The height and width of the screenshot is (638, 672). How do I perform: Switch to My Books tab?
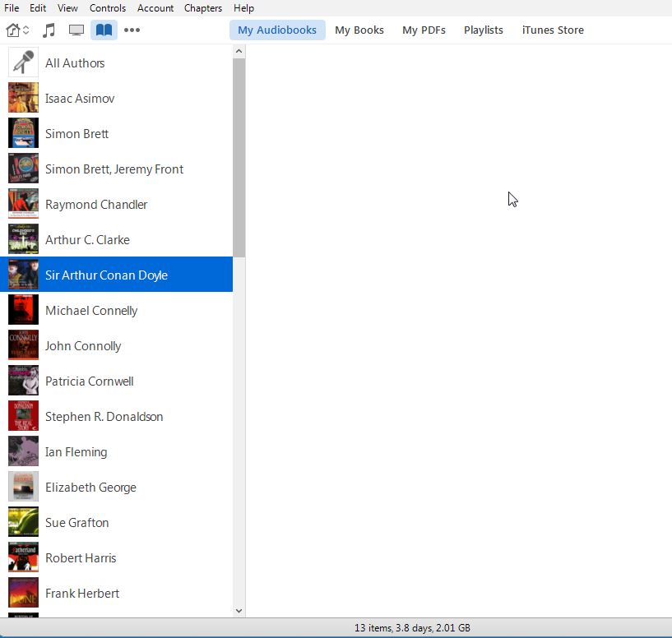pos(359,30)
